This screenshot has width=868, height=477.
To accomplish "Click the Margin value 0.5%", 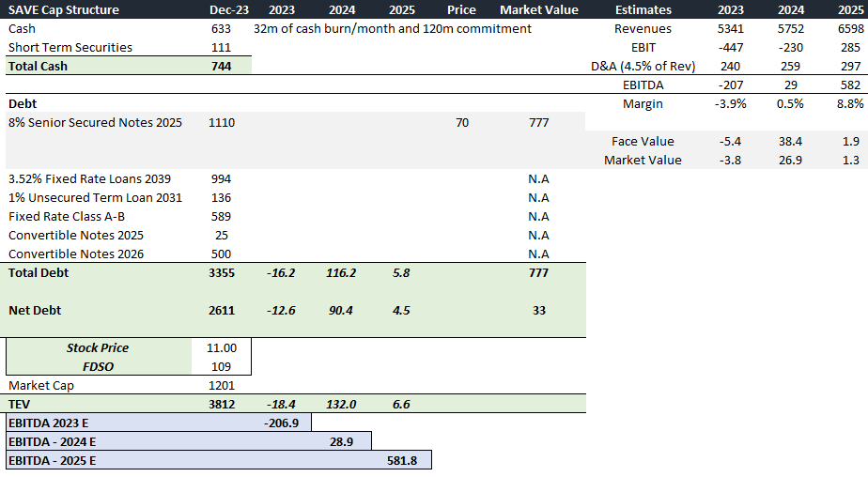I will 790,104.
